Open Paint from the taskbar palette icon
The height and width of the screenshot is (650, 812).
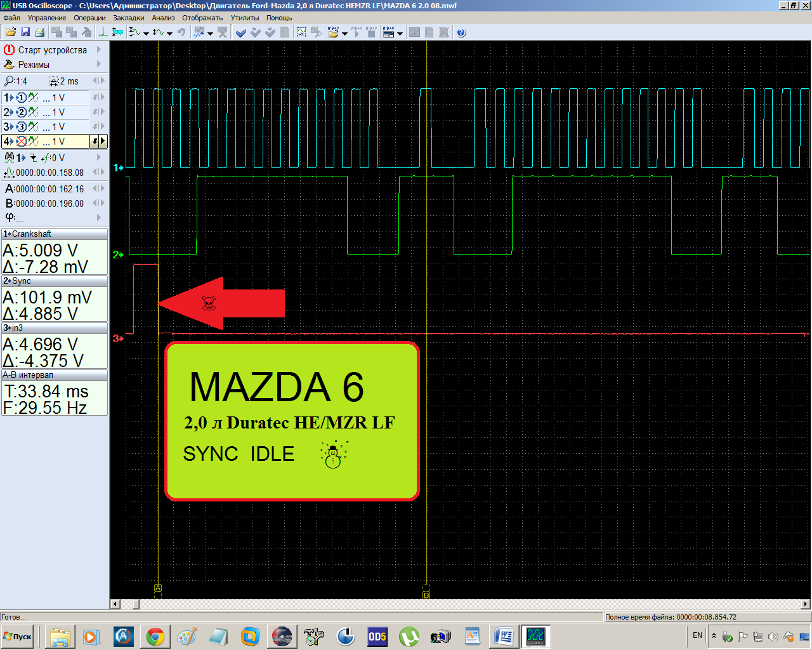click(187, 636)
